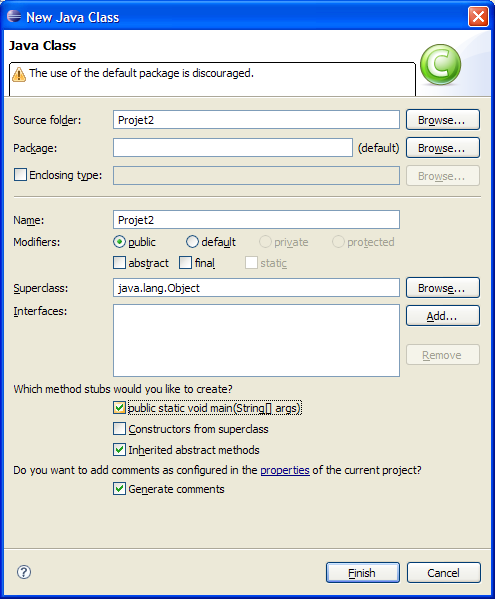
Task: Enable the Enclosing type checkbox
Action: (x=20, y=175)
